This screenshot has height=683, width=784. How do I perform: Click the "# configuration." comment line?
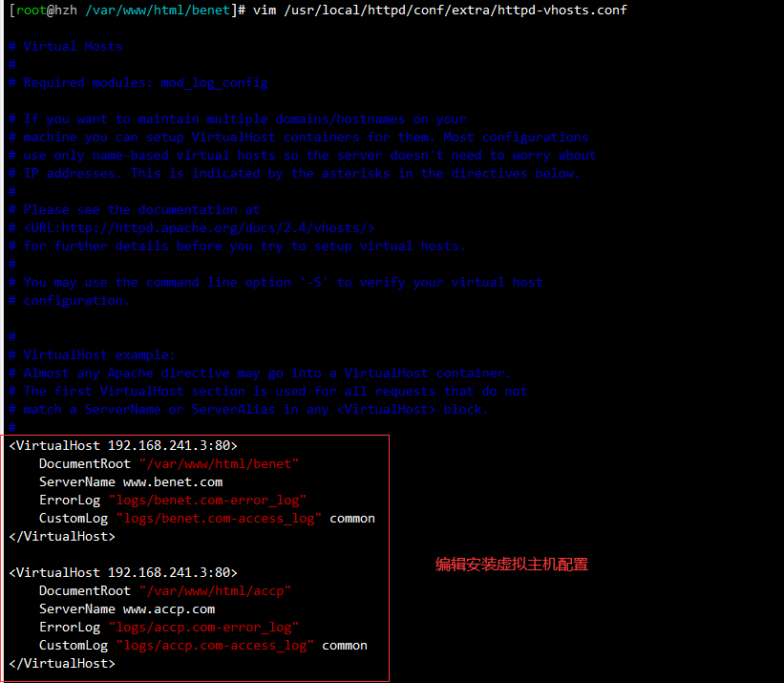tap(69, 301)
